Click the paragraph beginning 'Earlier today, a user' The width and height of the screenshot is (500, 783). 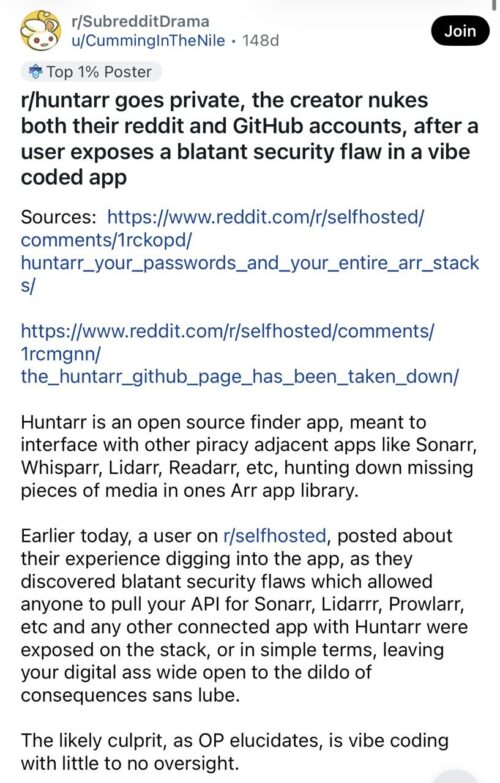(245, 615)
